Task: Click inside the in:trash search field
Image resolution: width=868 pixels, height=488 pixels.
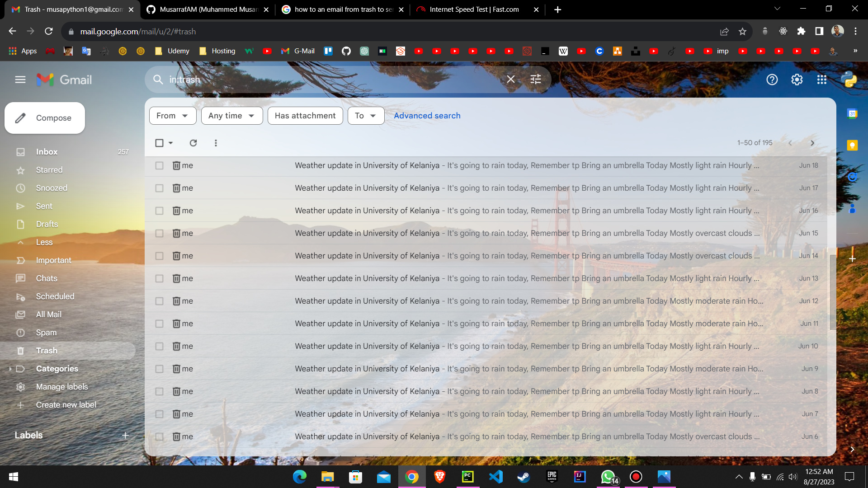Action: pos(316,79)
